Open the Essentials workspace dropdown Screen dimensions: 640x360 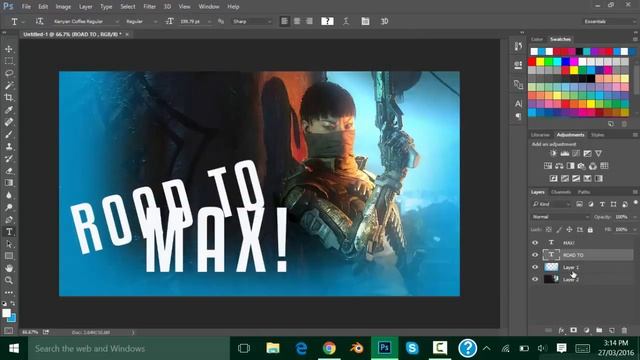pos(609,21)
